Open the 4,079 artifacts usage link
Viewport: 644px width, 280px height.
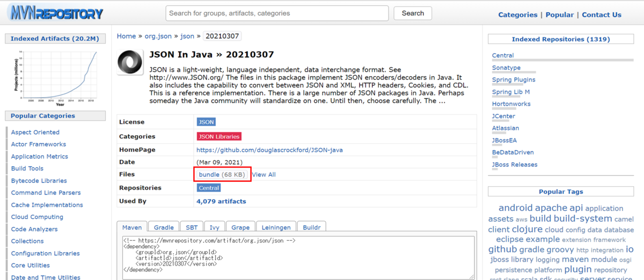pyautogui.click(x=221, y=201)
